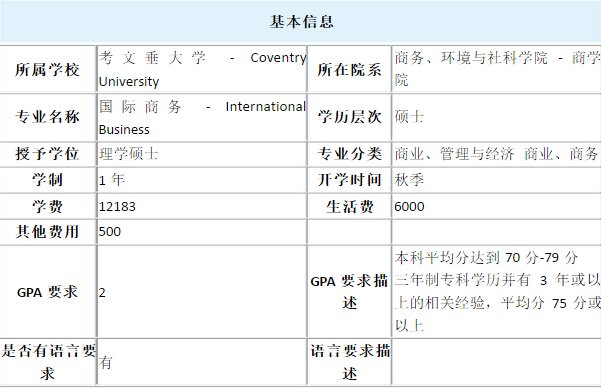Select the 是否有语言要求 label
Viewport: 601px width, 388px height.
pyautogui.click(x=48, y=362)
